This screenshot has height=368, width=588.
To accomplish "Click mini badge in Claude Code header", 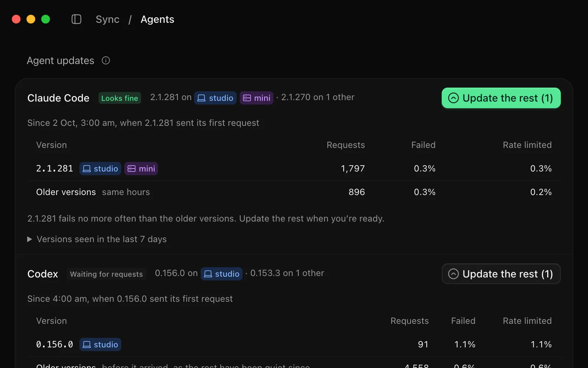I will 257,98.
